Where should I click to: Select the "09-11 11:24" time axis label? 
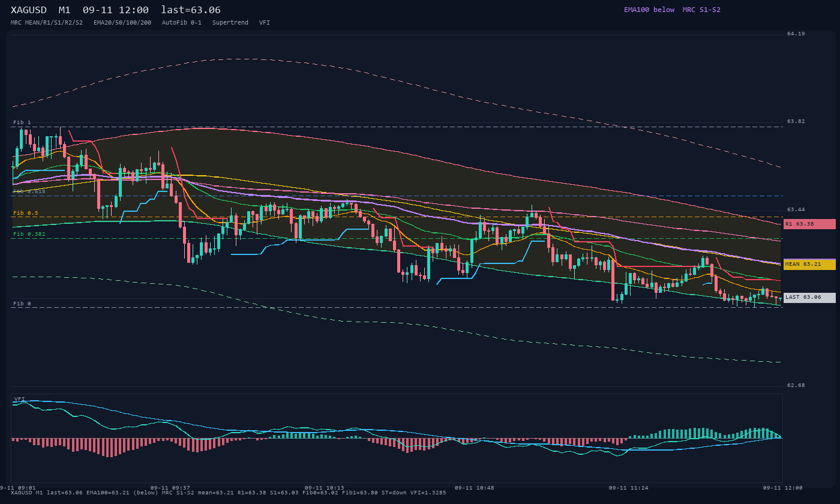click(629, 488)
